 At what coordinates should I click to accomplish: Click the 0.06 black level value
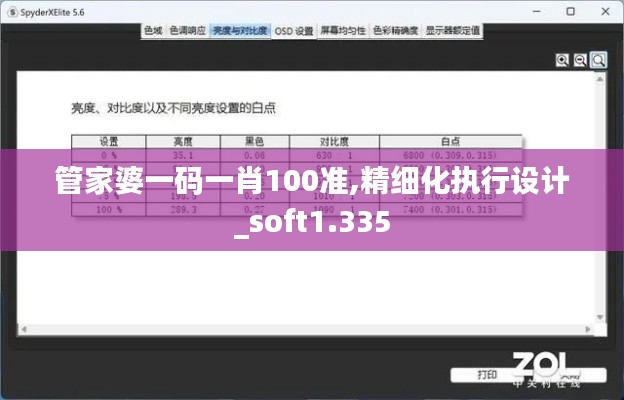pos(255,155)
